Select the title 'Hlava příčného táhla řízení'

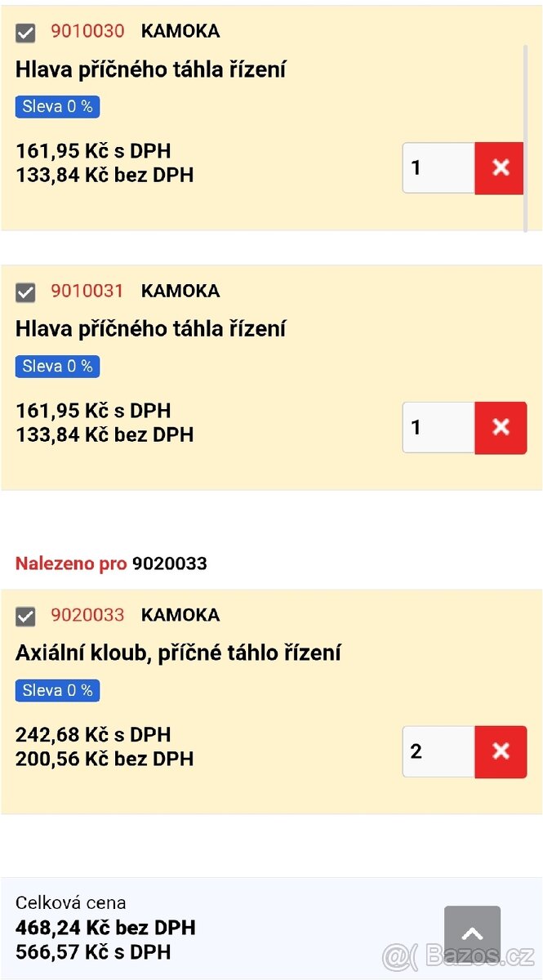(x=150, y=69)
